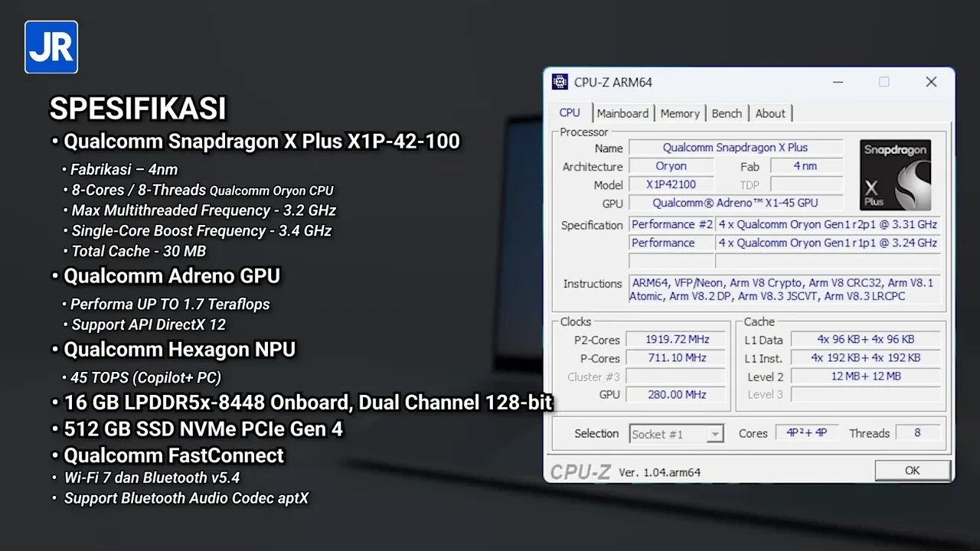Click the empty Level 3 cache field

865,394
